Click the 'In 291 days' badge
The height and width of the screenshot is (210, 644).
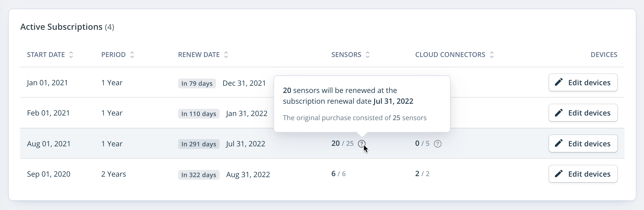click(199, 144)
